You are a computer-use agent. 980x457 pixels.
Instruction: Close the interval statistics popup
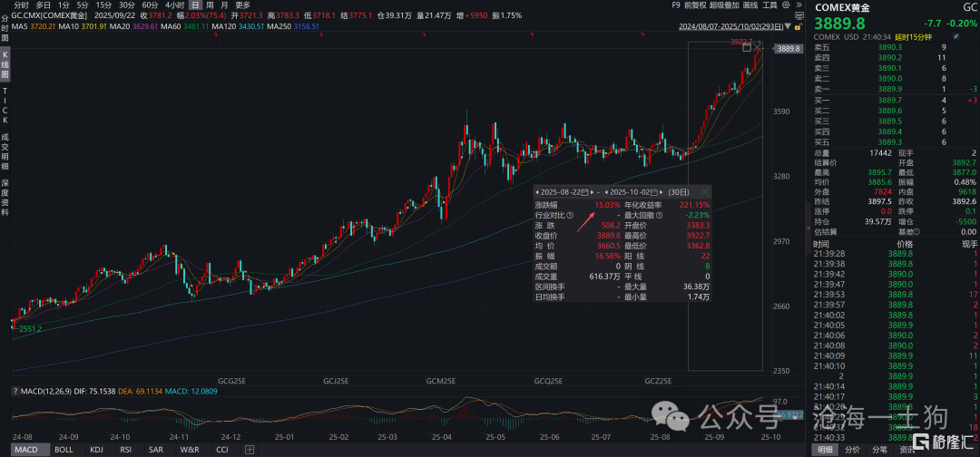coord(704,192)
